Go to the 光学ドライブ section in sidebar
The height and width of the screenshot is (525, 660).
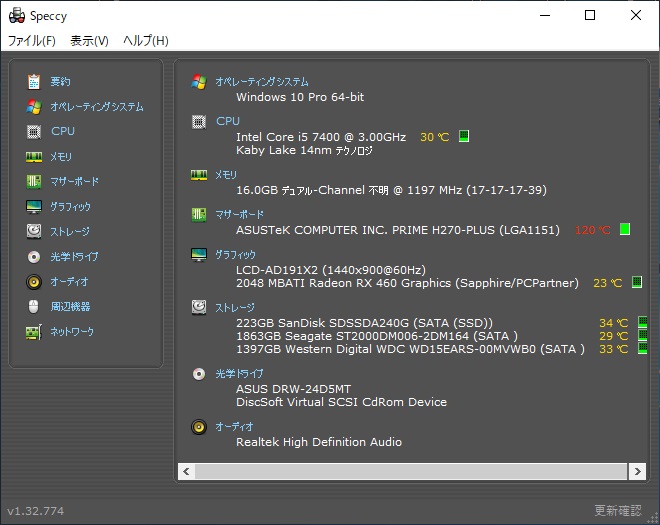click(75, 257)
